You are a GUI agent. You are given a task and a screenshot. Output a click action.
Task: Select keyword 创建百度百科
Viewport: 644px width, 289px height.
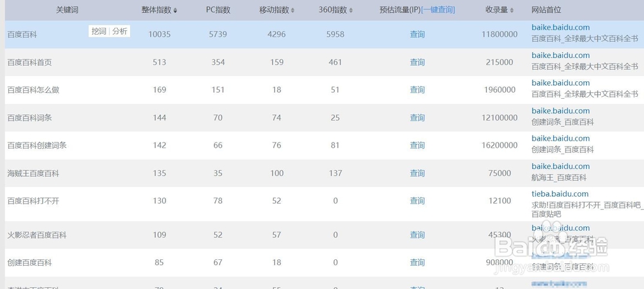pyautogui.click(x=30, y=263)
